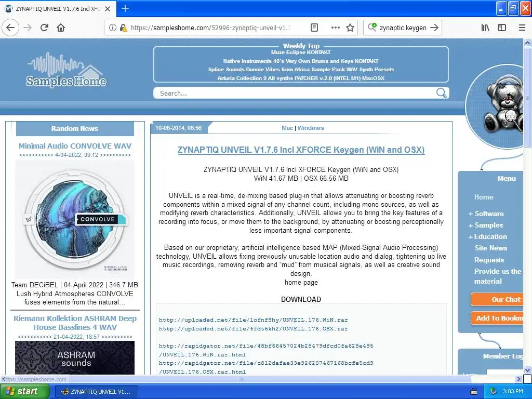
Task: Open the Windows category link
Action: tap(311, 128)
